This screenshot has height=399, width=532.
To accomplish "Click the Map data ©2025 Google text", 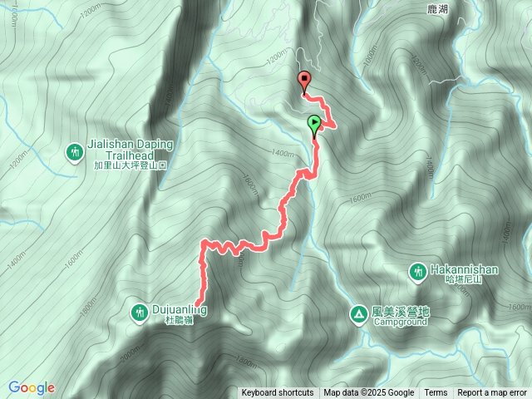I will point(369,393).
